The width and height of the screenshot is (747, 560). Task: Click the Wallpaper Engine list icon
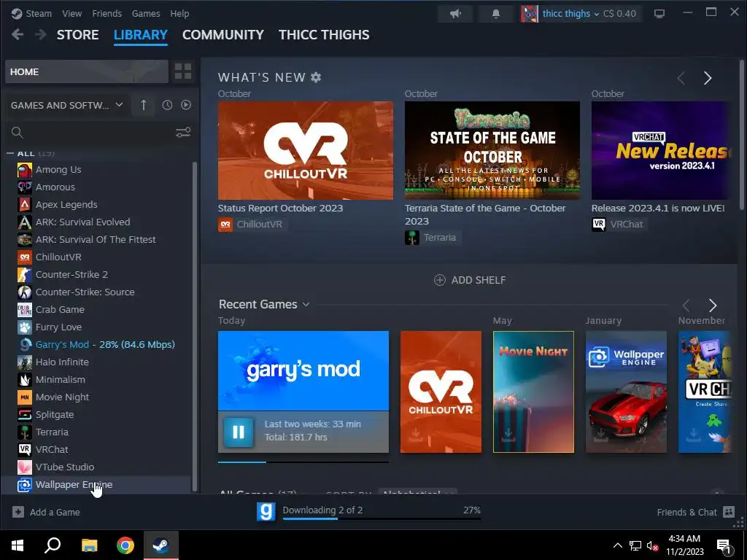tap(25, 484)
